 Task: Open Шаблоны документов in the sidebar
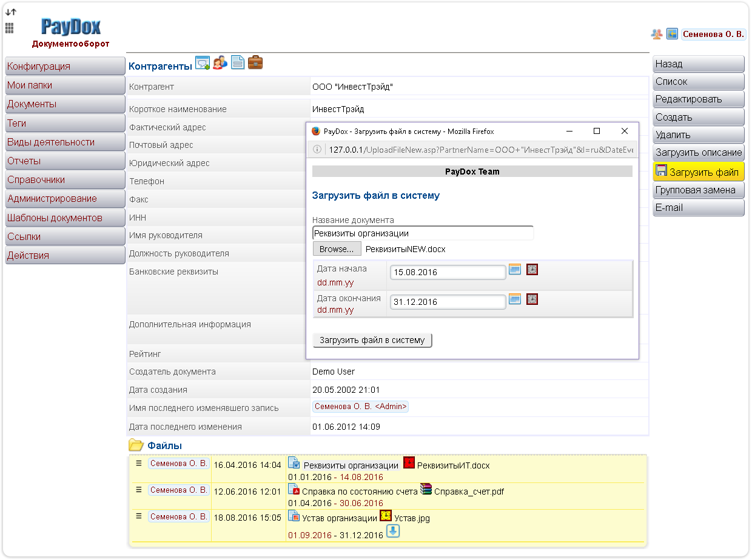pos(65,218)
